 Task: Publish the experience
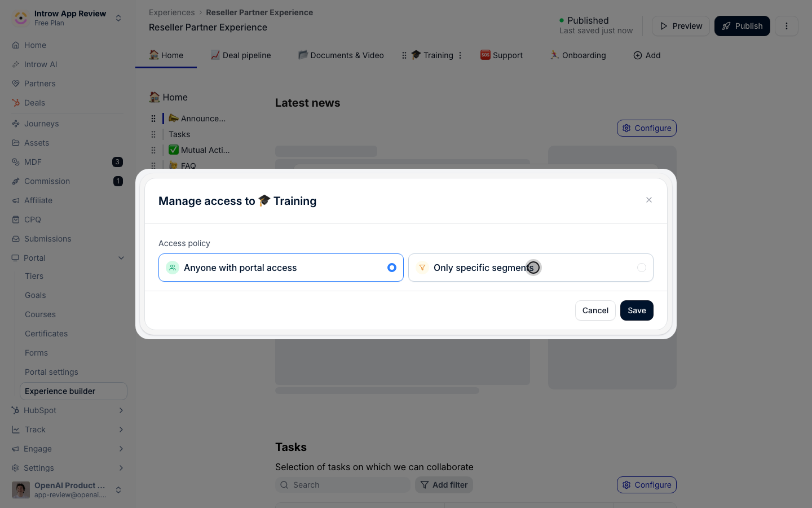pos(742,26)
